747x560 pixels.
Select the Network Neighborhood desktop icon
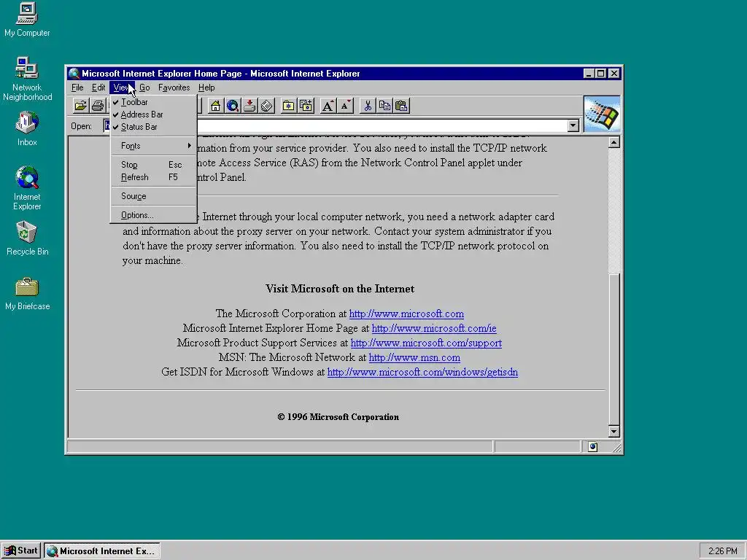(x=27, y=79)
